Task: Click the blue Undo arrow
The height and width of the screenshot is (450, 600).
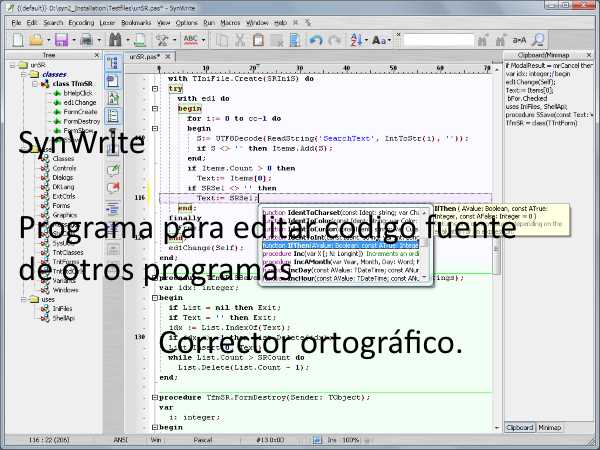Action: pos(316,40)
